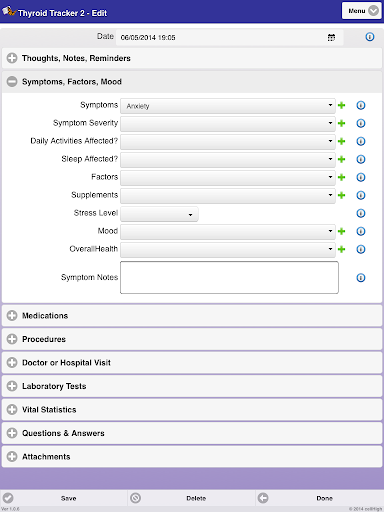The height and width of the screenshot is (512, 384).
Task: Click the Thyroid Tracker butterfly logo
Action: pos(9,11)
